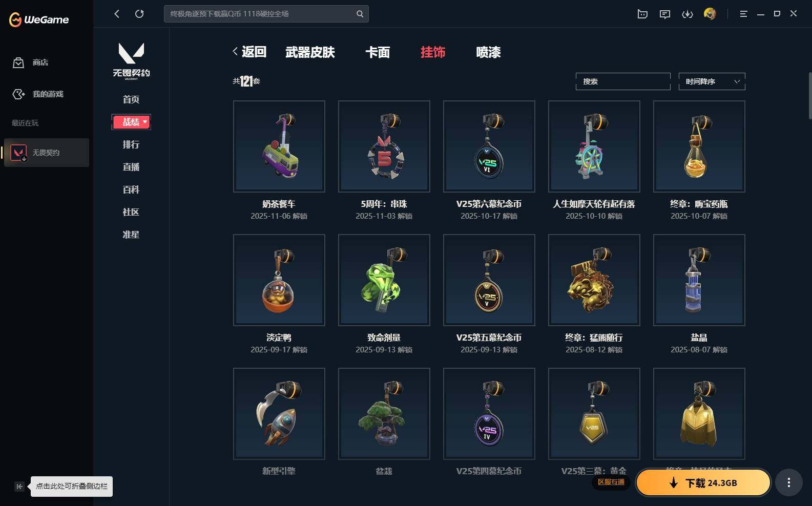The image size is (812, 506).
Task: Click the 下载 24.3GB button
Action: point(703,482)
